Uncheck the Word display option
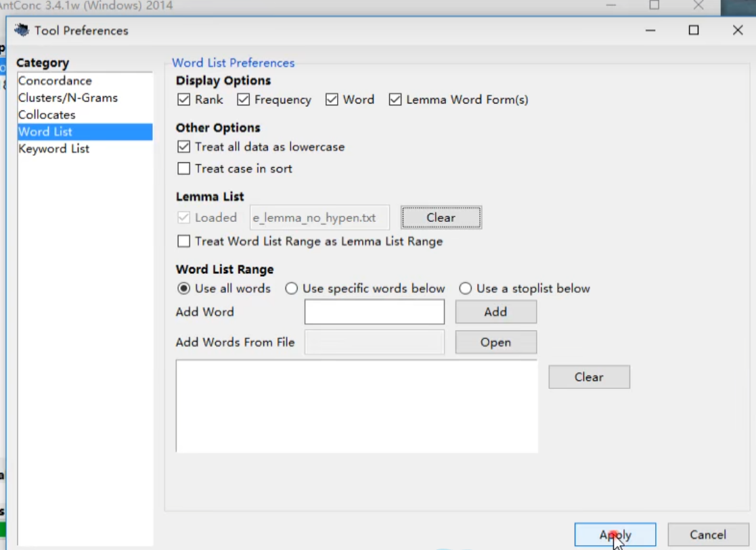Image resolution: width=756 pixels, height=550 pixels. (332, 99)
